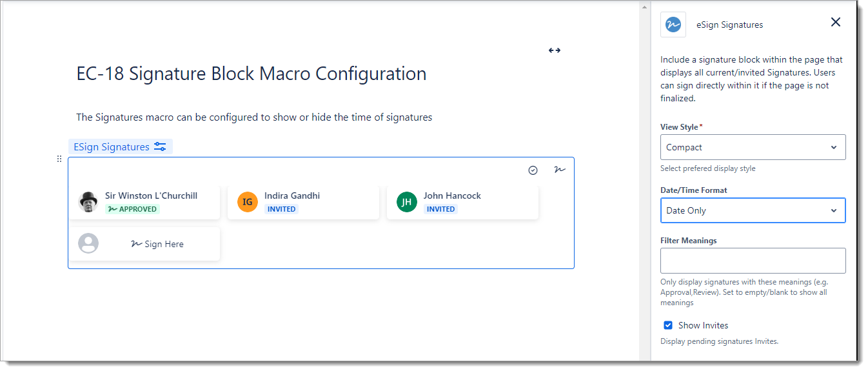Screen dimensions: 868x371
Task: Uncheck the Show Invites checkbox
Action: click(x=668, y=325)
